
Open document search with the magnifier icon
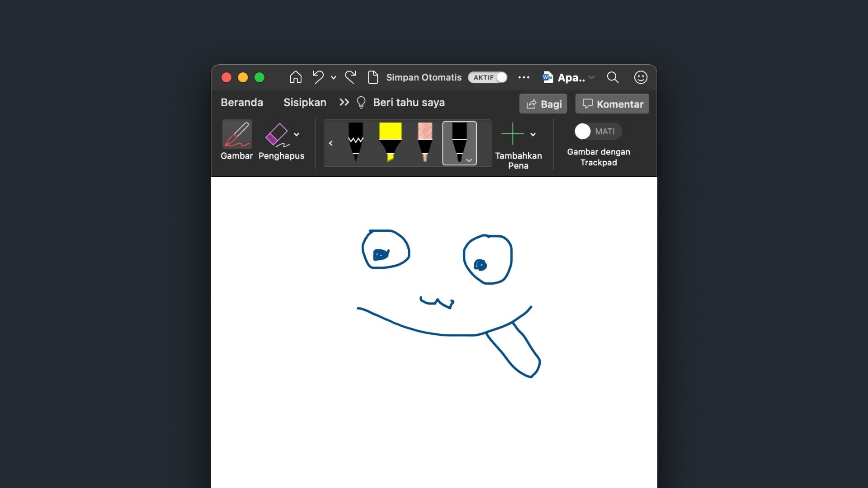tap(613, 77)
